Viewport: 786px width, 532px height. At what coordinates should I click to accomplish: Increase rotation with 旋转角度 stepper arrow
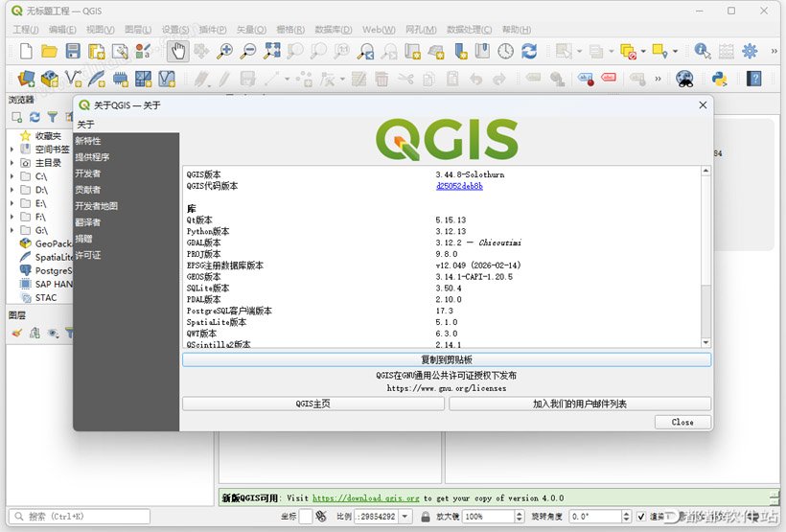pyautogui.click(x=626, y=513)
